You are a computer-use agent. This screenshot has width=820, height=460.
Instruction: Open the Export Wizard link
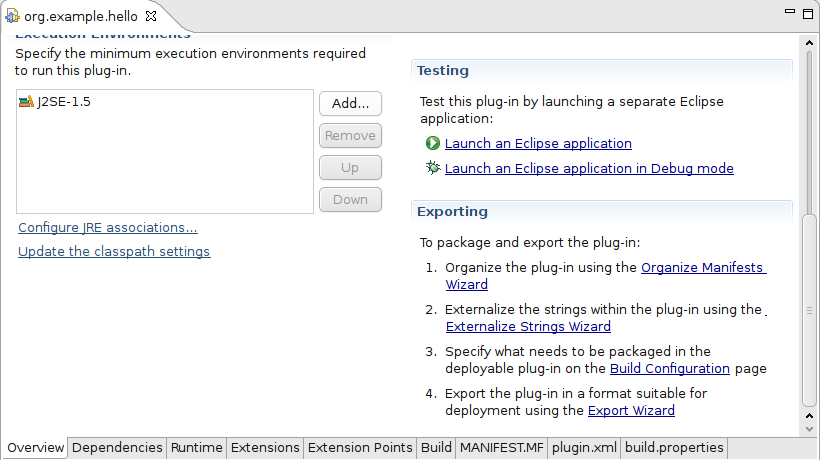[631, 410]
